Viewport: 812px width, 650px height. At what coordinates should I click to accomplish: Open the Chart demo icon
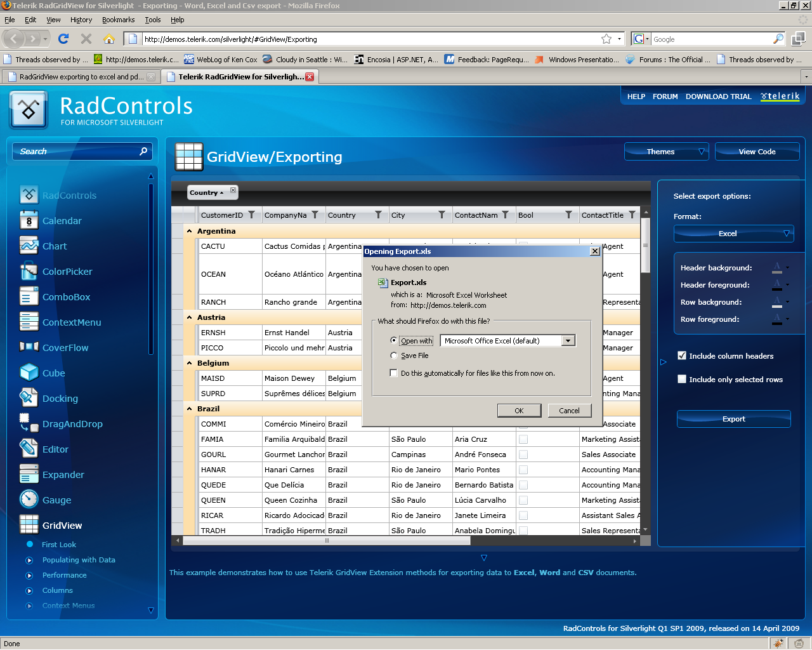coord(29,246)
